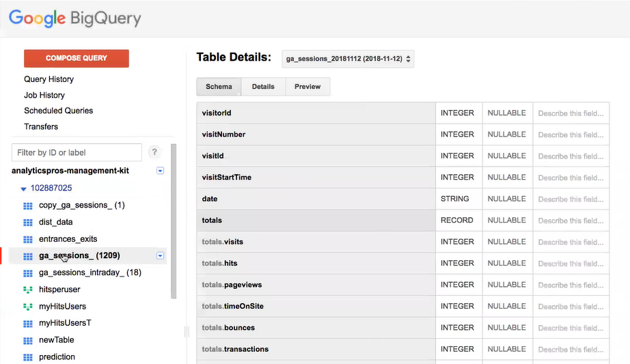Click visitStartTime field name

[x=227, y=177]
